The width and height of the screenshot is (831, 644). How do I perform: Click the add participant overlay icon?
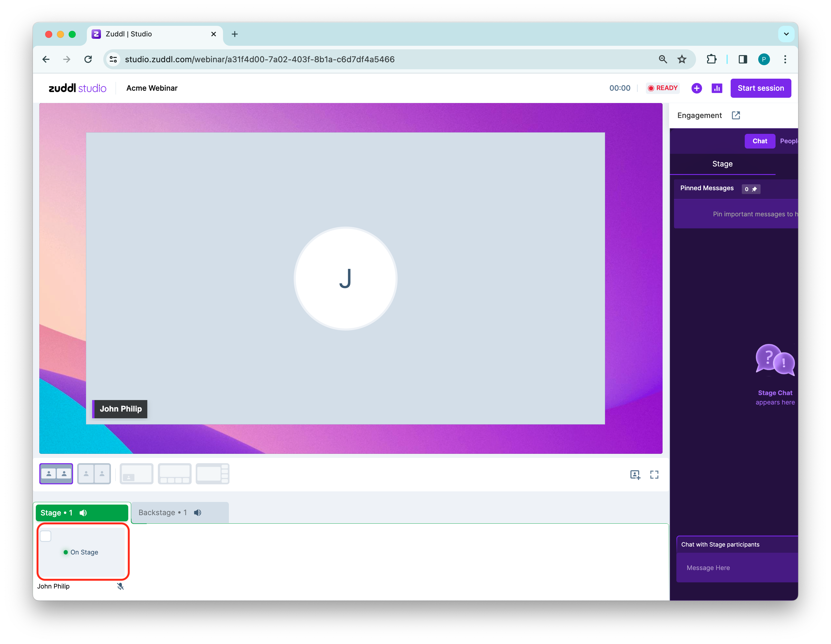point(635,475)
